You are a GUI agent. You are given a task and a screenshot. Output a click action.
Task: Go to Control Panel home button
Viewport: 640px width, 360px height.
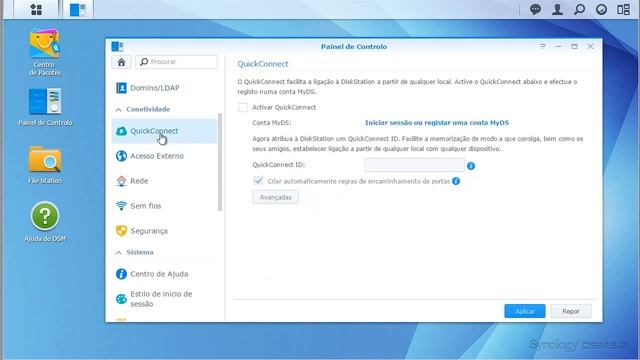pyautogui.click(x=121, y=62)
